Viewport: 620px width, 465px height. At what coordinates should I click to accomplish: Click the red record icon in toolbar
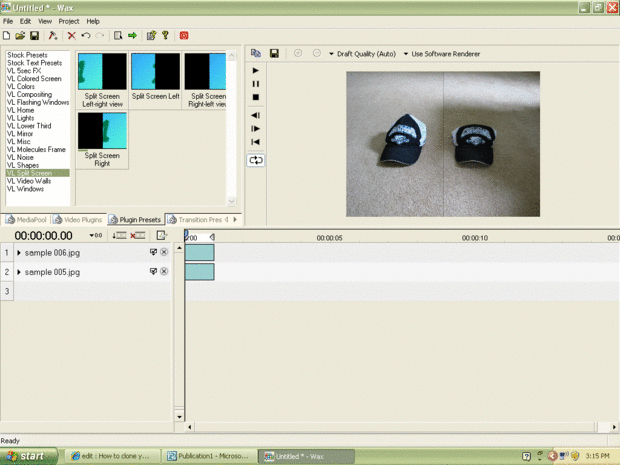tap(184, 36)
